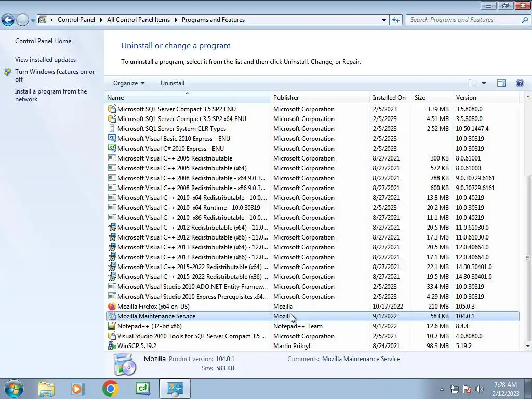Open All Control Panel Items breadcrumb
The height and width of the screenshot is (399, 532).
click(x=138, y=20)
